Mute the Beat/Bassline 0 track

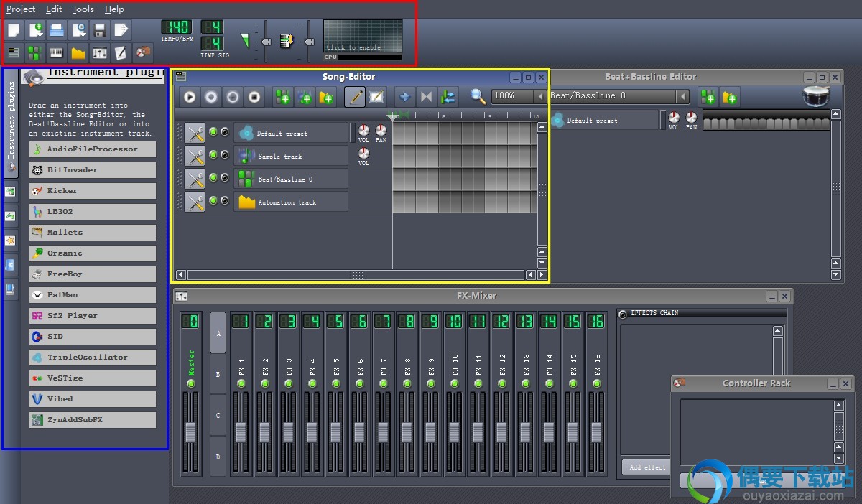(x=213, y=178)
